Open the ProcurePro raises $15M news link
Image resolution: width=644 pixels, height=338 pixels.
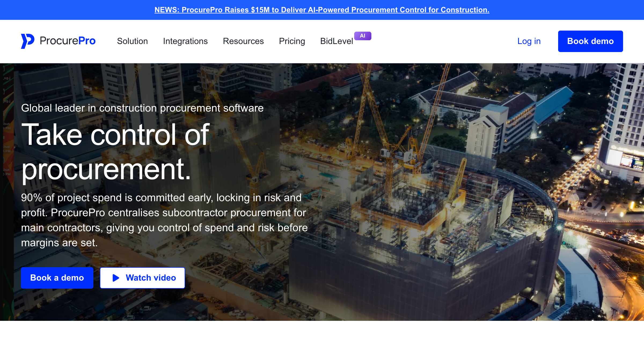coord(322,10)
